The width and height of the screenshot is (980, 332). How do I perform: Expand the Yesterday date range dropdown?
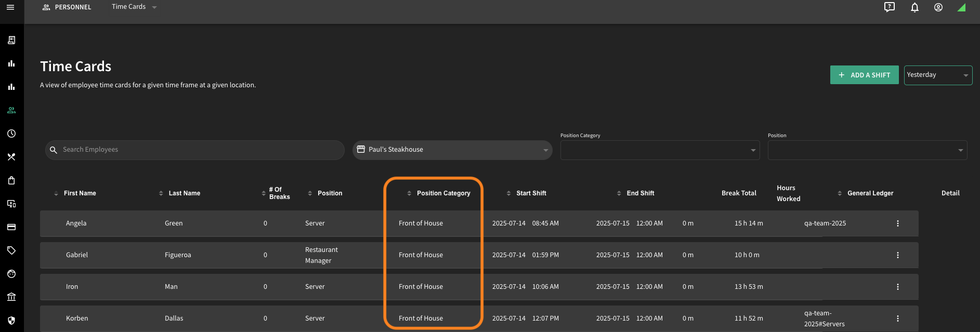[938, 75]
